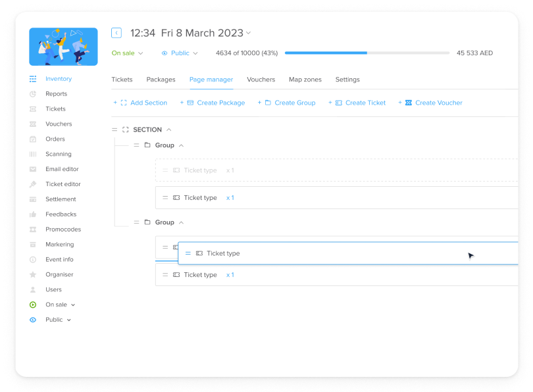Toggle Public visibility in the top bar

tap(180, 53)
